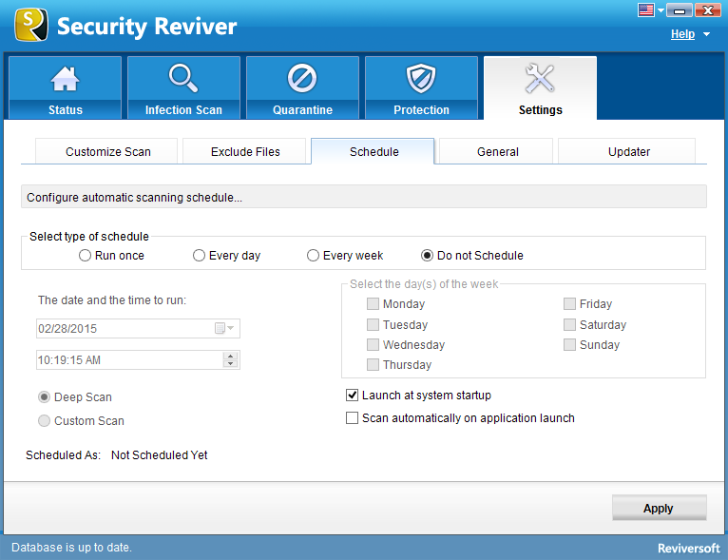
Task: Click the Reviversoft brand text
Action: pyautogui.click(x=688, y=549)
